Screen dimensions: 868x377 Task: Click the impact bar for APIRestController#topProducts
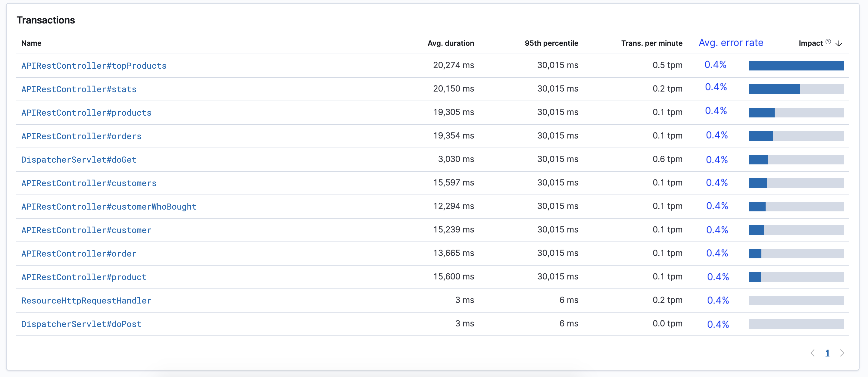[796, 65]
